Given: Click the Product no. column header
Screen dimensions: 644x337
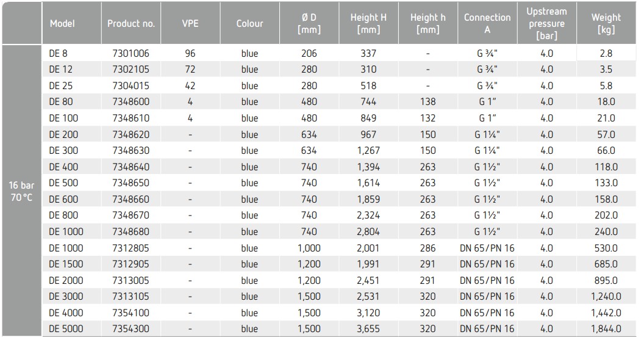Looking at the screenshot, I should [131, 24].
